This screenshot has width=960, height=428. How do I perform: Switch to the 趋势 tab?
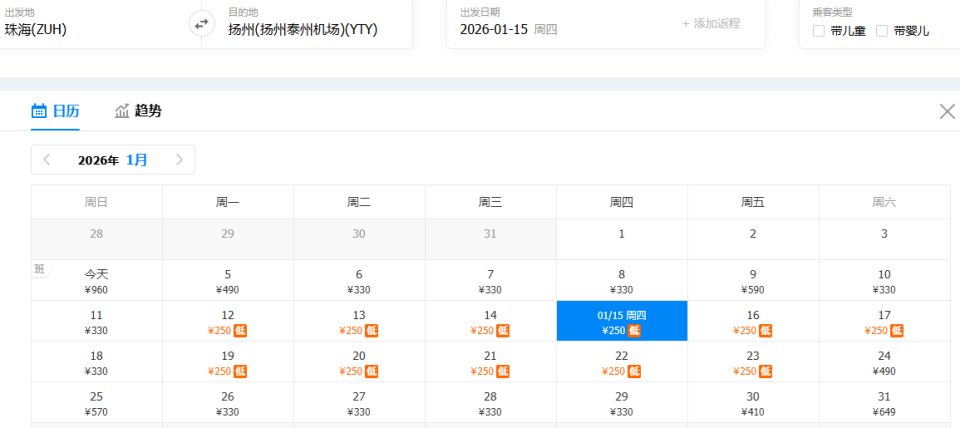pos(138,111)
